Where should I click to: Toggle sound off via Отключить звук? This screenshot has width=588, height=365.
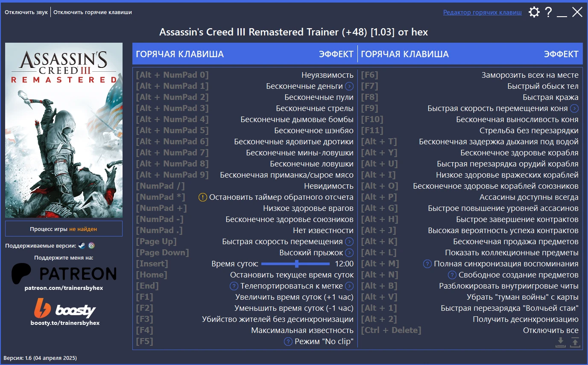[26, 12]
